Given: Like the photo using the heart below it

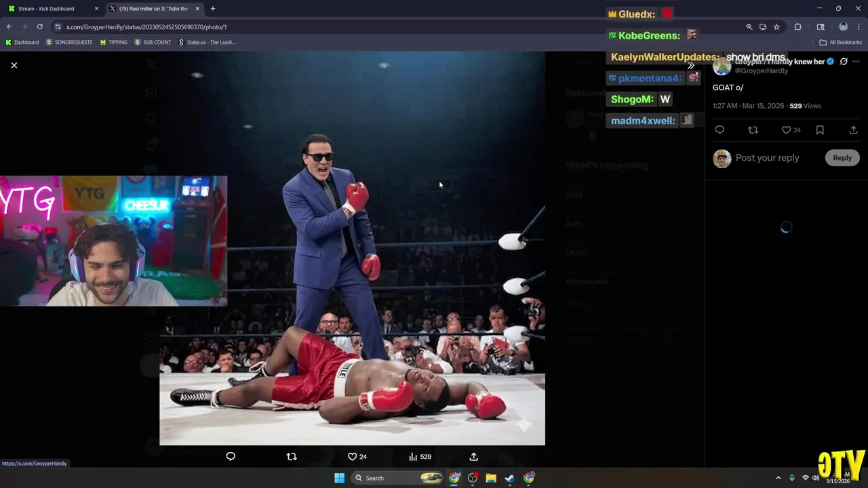Looking at the screenshot, I should click(357, 457).
